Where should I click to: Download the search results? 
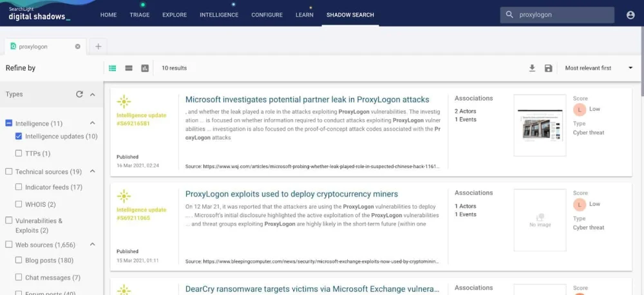(532, 68)
